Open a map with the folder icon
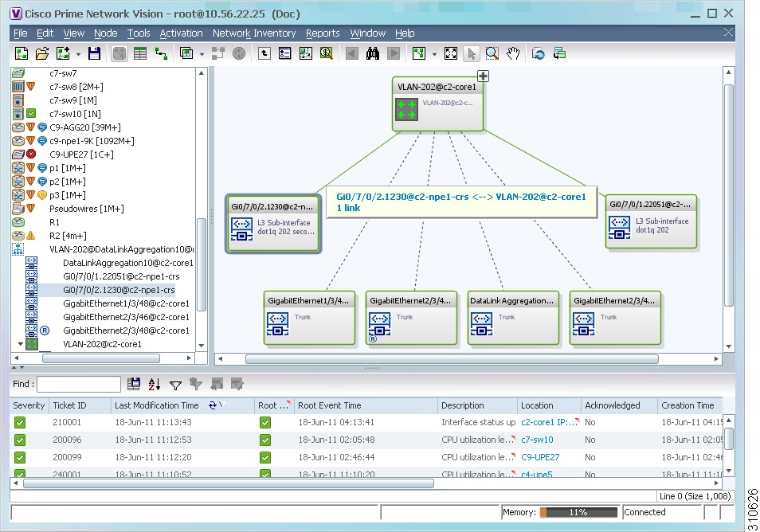760x532 pixels. point(42,53)
